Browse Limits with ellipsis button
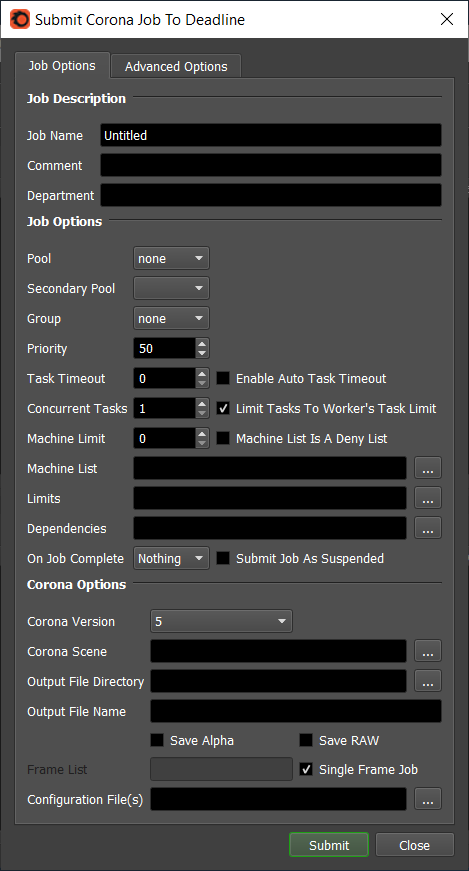The image size is (469, 871). click(428, 498)
